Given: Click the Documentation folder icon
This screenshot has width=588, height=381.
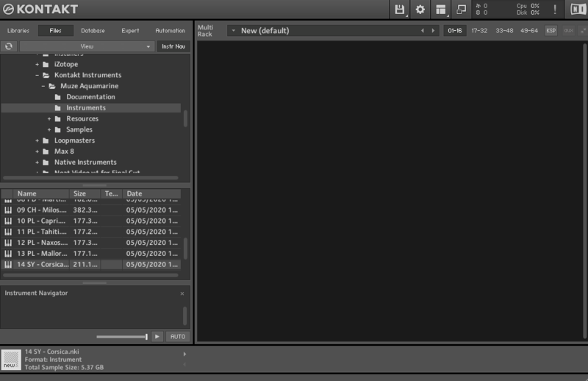Looking at the screenshot, I should 58,97.
